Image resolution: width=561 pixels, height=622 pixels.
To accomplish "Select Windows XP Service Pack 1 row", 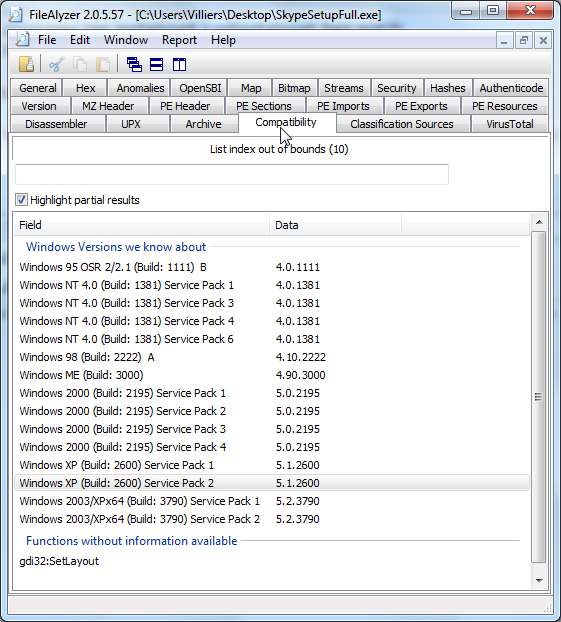I will click(272, 465).
